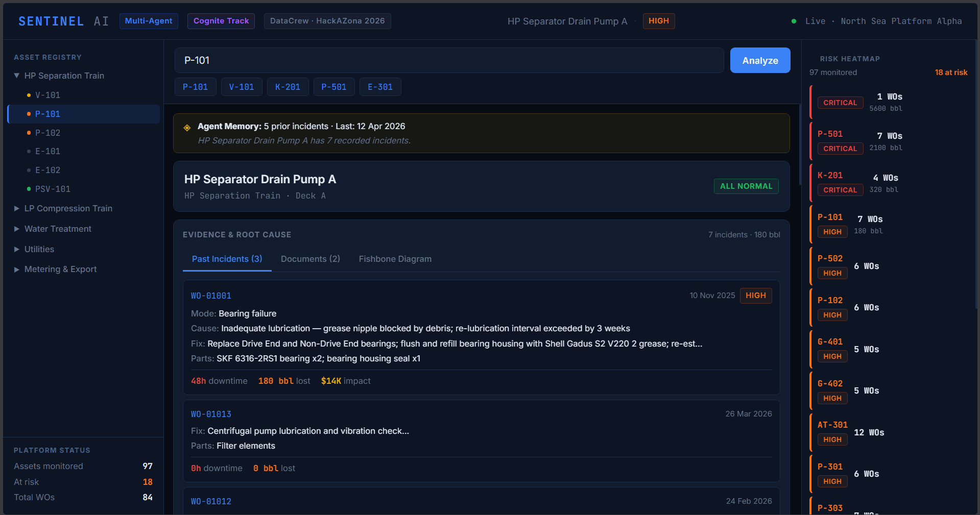Click "$14K impact" in WO-01001
The height and width of the screenshot is (515, 980).
(346, 381)
